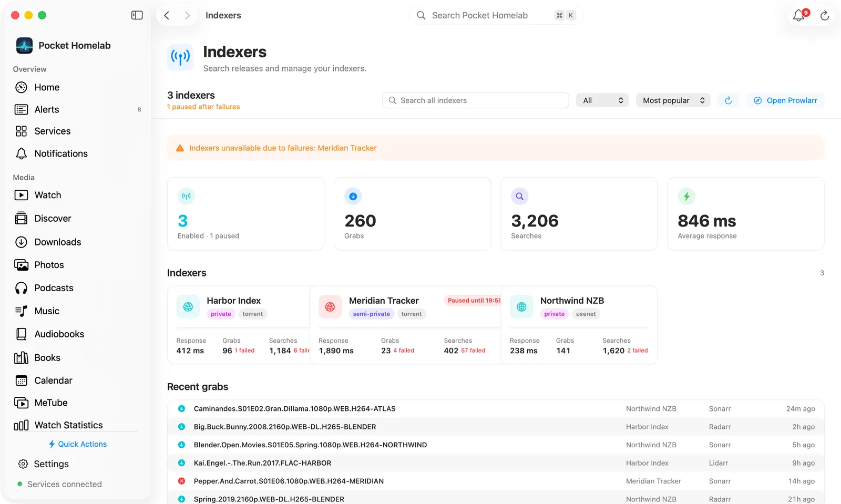Click 1 paused after failures text
This screenshot has height=504, width=841.
point(203,107)
